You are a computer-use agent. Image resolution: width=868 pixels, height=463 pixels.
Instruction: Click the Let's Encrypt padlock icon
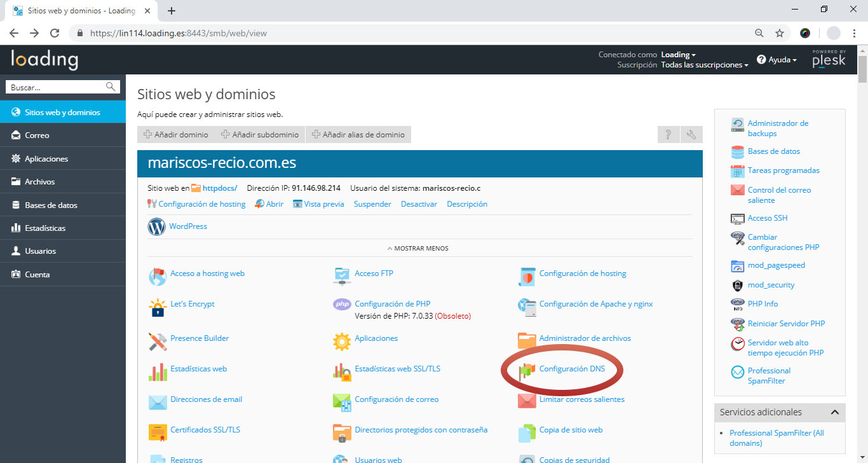point(157,307)
